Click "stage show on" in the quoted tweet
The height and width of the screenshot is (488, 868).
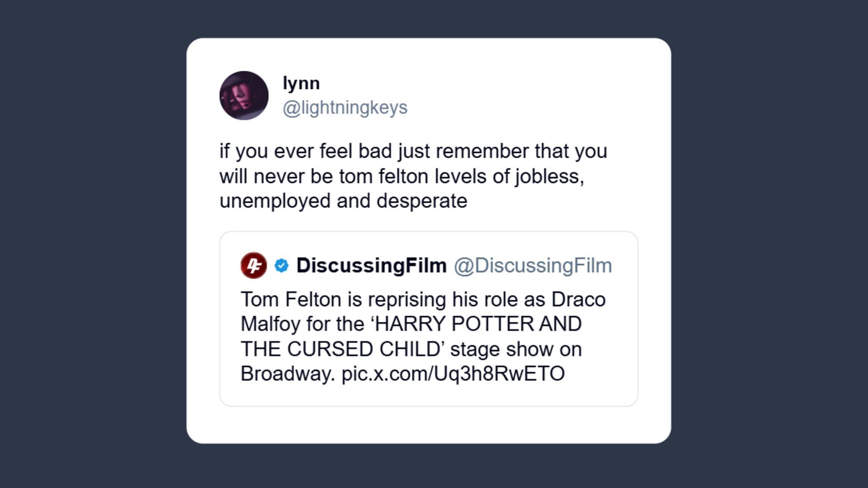click(x=515, y=349)
